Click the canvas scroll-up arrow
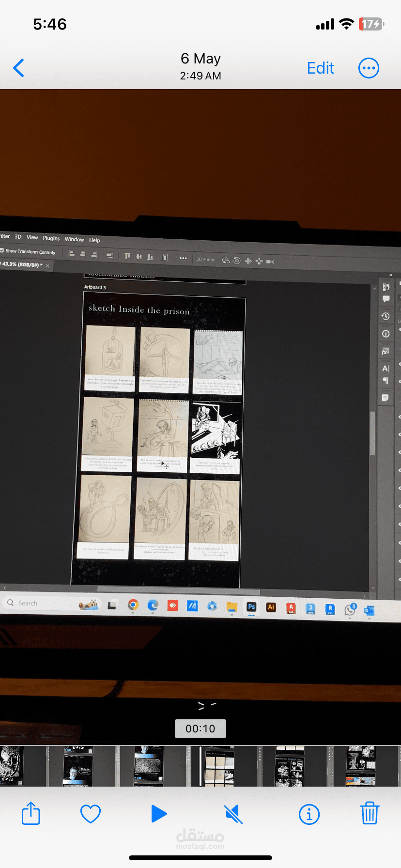Screen dimensions: 401x868 (374, 288)
